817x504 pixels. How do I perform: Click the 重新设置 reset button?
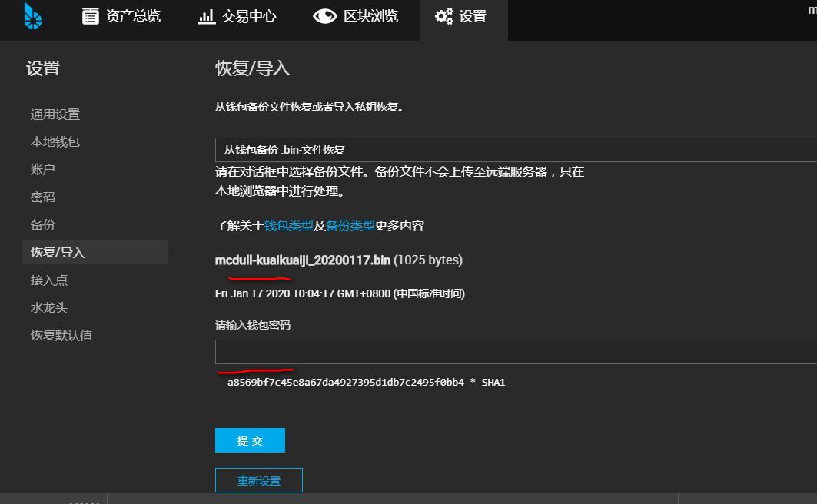point(259,481)
